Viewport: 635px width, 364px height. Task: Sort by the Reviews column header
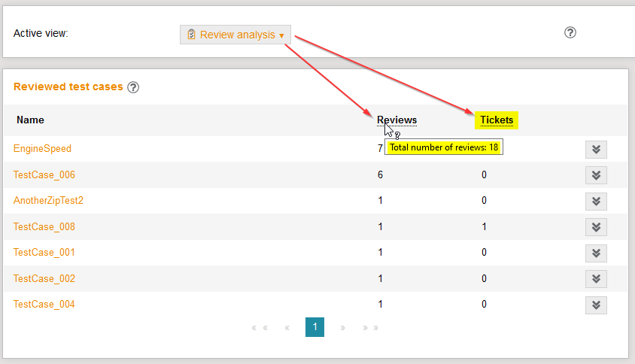point(396,120)
